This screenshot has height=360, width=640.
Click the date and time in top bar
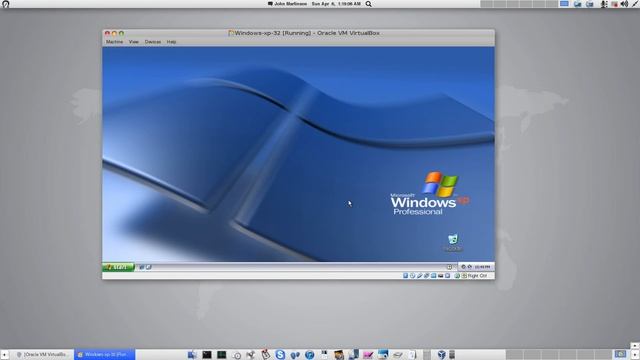pyautogui.click(x=336, y=4)
